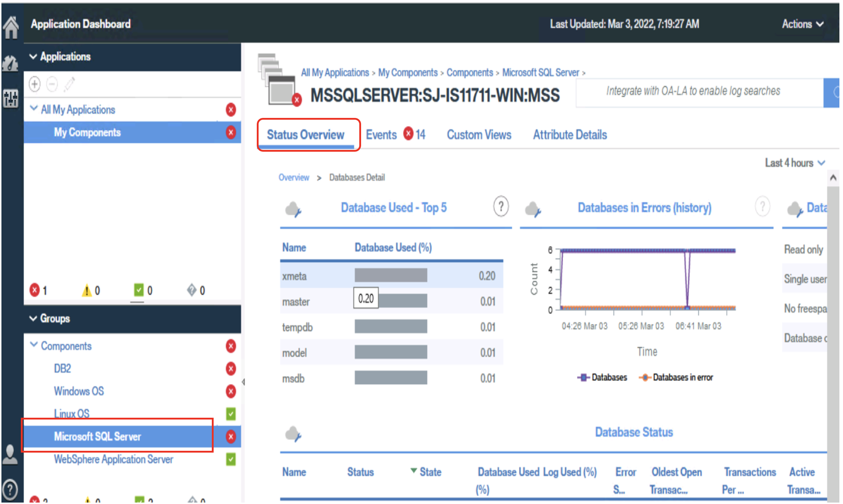Click the tempdb database usage bar
Screen dimensions: 843x504
pos(391,327)
